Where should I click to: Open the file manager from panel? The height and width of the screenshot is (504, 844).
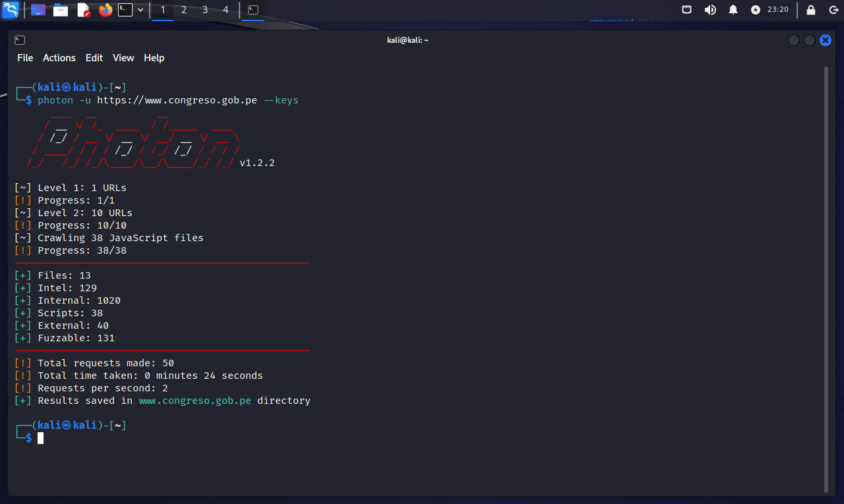(x=61, y=10)
